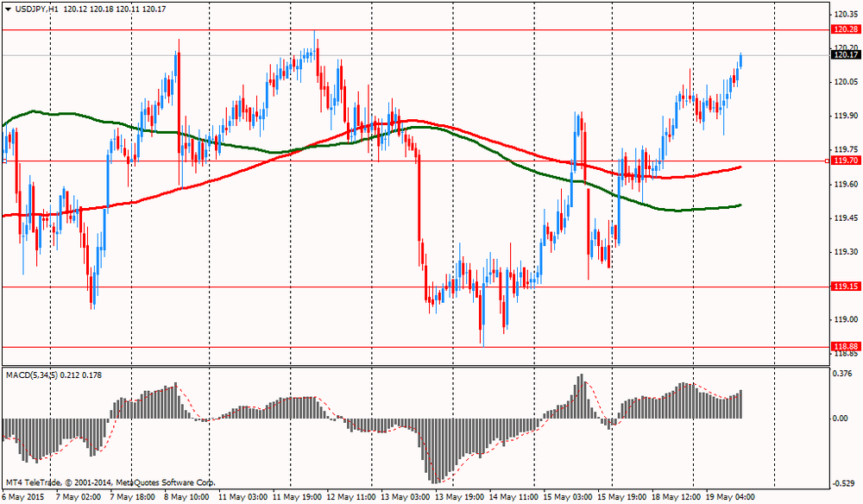Click the 120.35 price scale value
This screenshot has height=504, width=863.
(x=847, y=15)
